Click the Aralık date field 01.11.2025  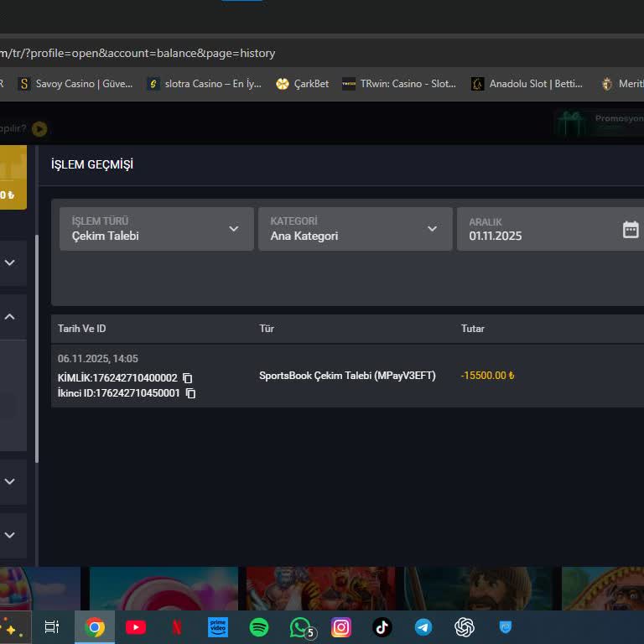click(x=550, y=229)
